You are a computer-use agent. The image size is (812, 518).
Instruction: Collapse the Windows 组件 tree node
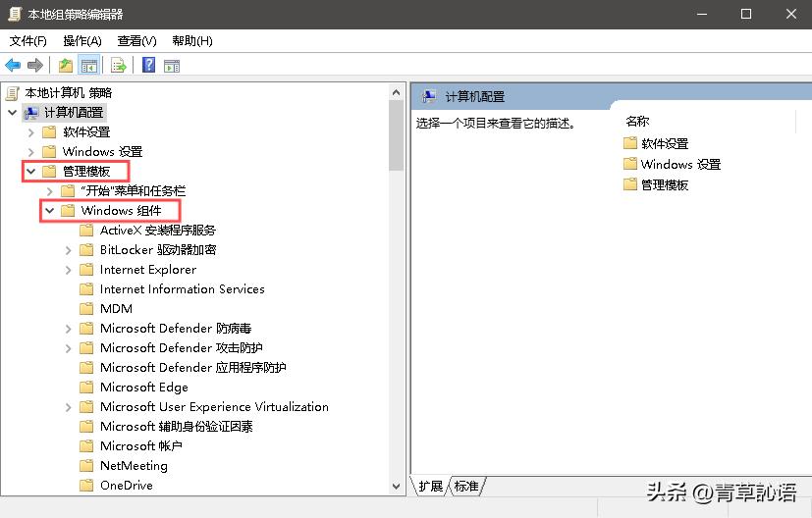(x=50, y=211)
